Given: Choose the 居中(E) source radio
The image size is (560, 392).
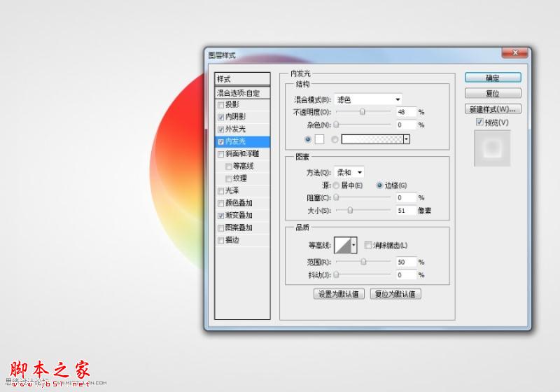Looking at the screenshot, I should point(336,185).
